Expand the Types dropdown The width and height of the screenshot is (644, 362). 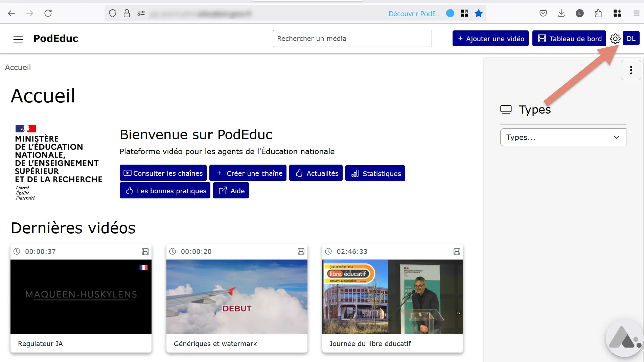tap(563, 137)
